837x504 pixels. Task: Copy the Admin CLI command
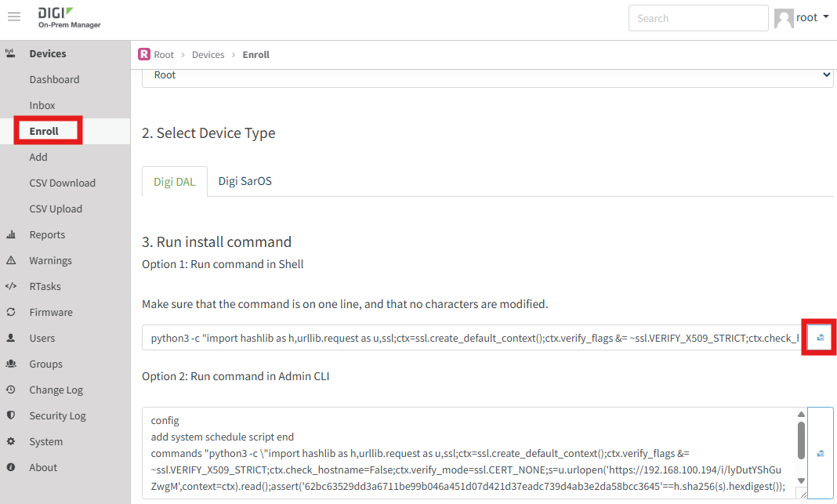820,453
